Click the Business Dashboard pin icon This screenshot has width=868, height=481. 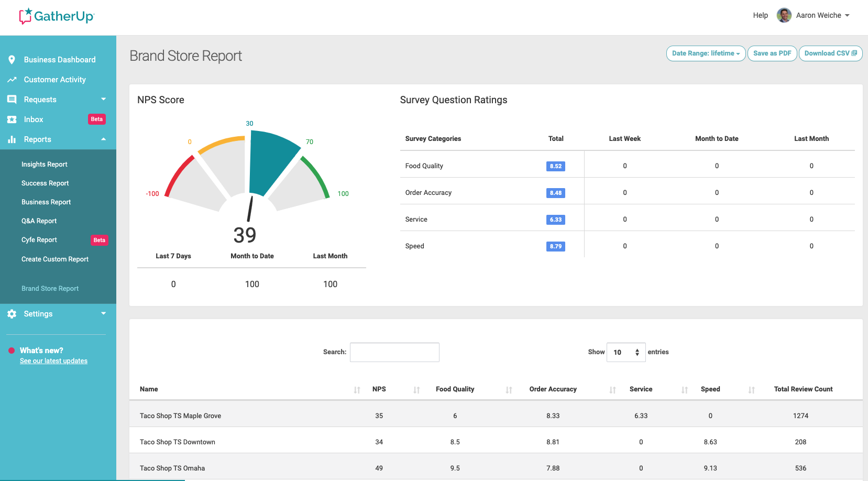[12, 60]
